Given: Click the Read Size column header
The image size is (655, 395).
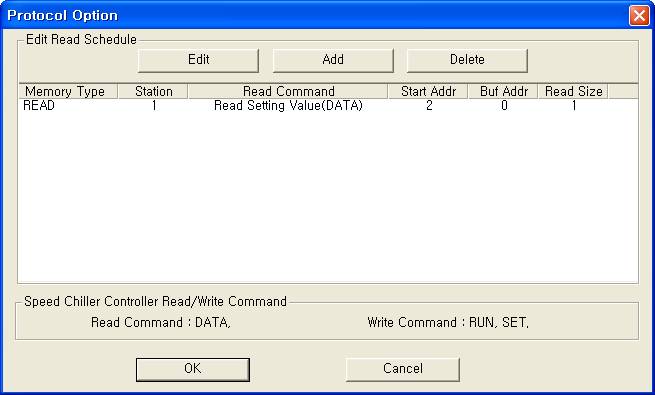Looking at the screenshot, I should (x=573, y=91).
